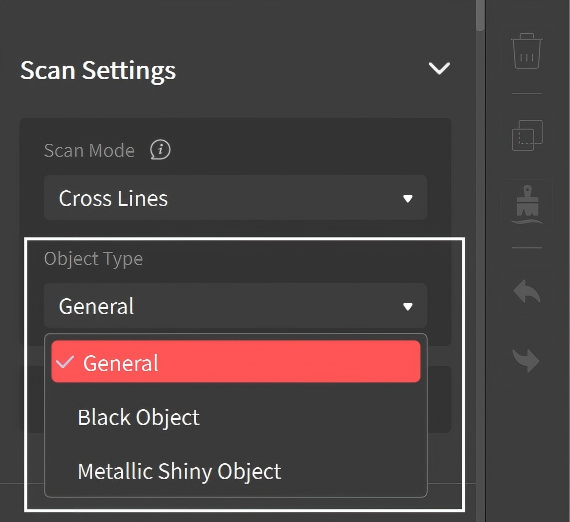
Task: Select the cleanup brush tool icon
Action: 527,205
